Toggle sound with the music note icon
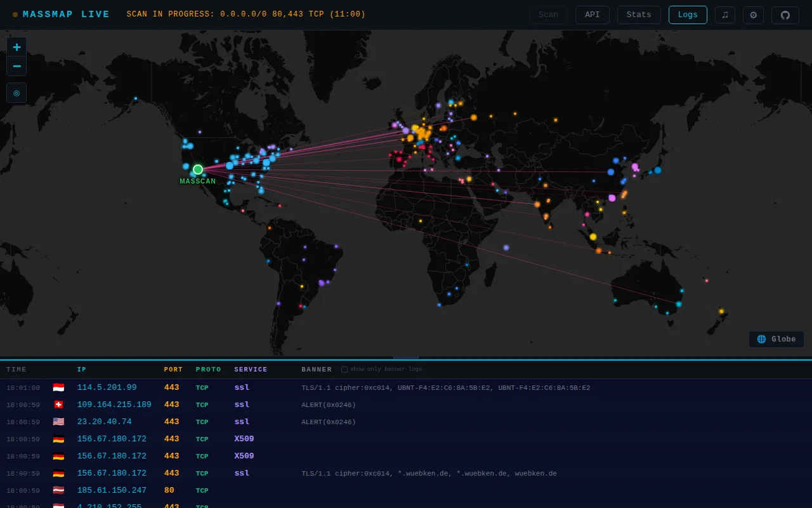The width and height of the screenshot is (812, 508). coord(725,15)
